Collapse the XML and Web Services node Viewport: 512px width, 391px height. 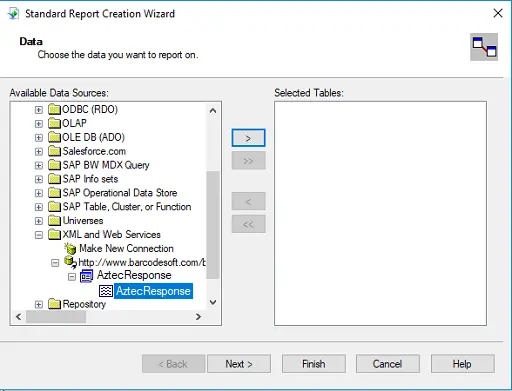point(39,235)
